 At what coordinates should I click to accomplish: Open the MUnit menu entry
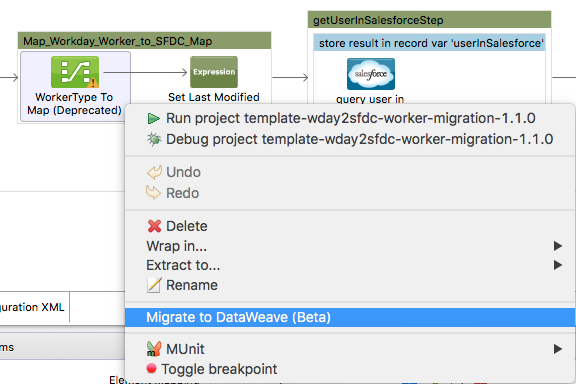(x=350, y=349)
